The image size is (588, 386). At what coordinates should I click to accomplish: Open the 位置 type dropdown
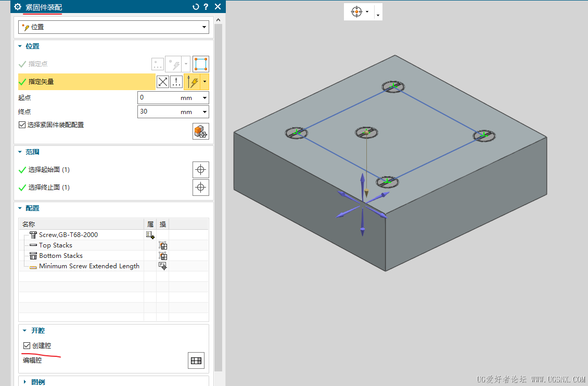pyautogui.click(x=113, y=27)
